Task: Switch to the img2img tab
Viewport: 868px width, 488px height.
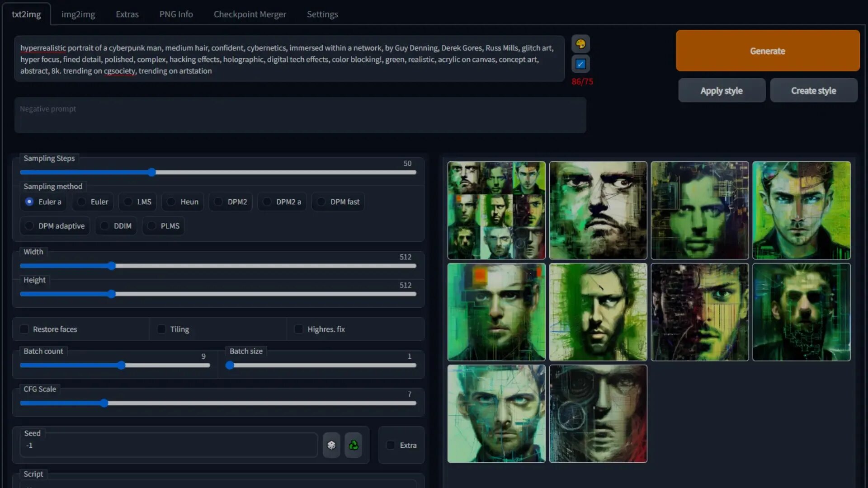Action: [78, 14]
